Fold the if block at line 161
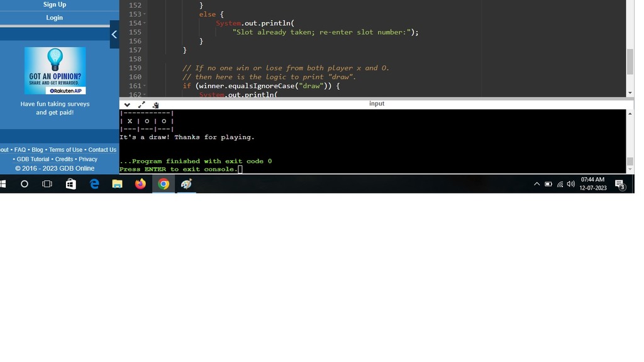 pos(145,86)
